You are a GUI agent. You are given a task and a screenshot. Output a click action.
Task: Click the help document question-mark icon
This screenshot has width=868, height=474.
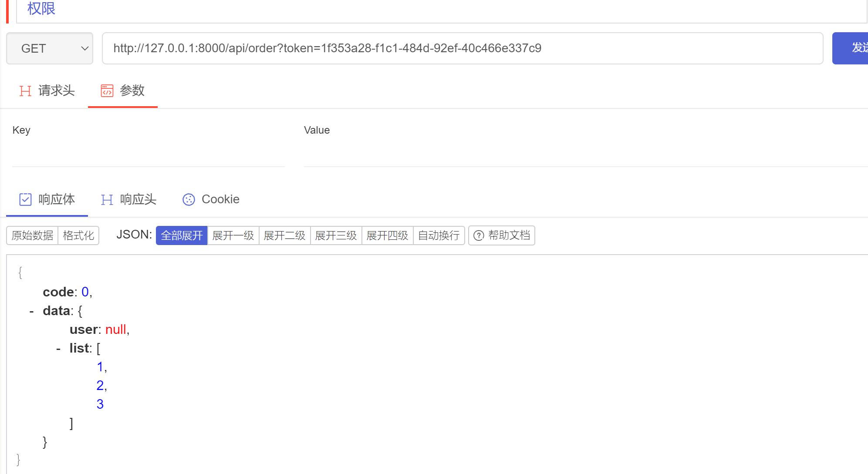pos(479,235)
